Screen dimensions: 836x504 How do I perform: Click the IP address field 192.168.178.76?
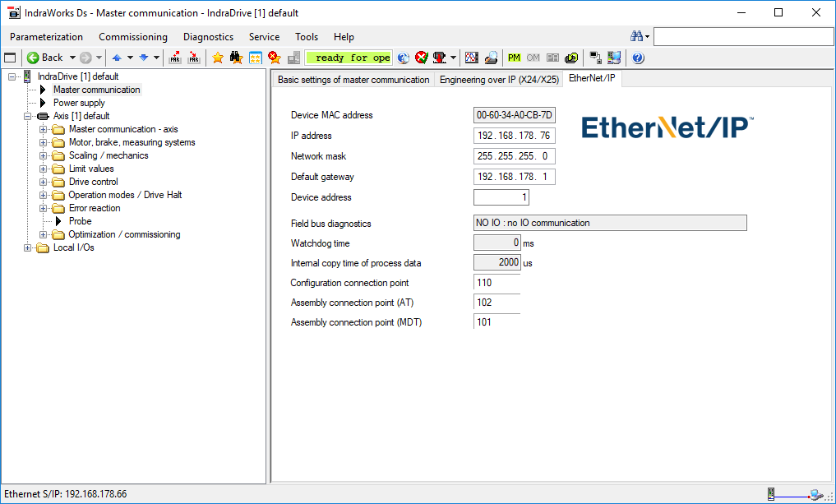[x=514, y=136]
